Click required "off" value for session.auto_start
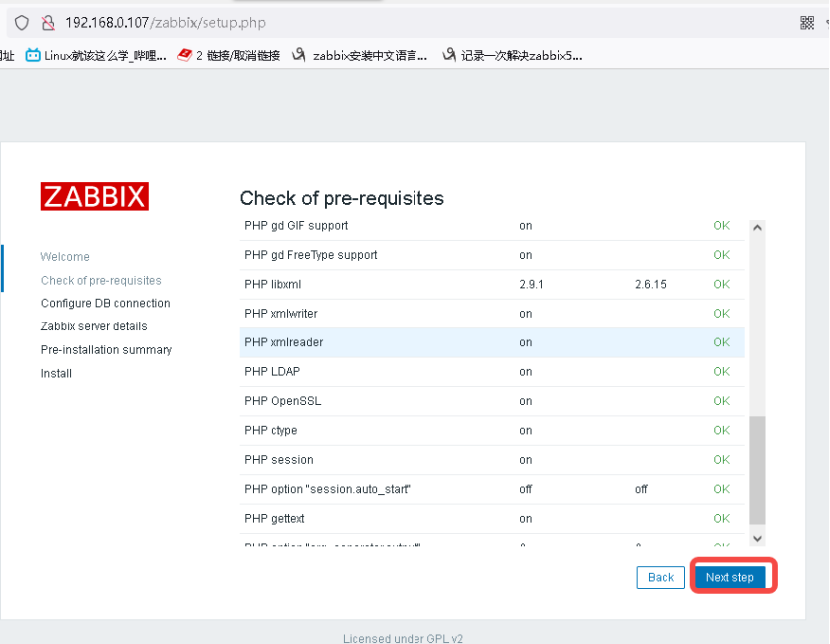830x644 pixels. pyautogui.click(x=641, y=489)
